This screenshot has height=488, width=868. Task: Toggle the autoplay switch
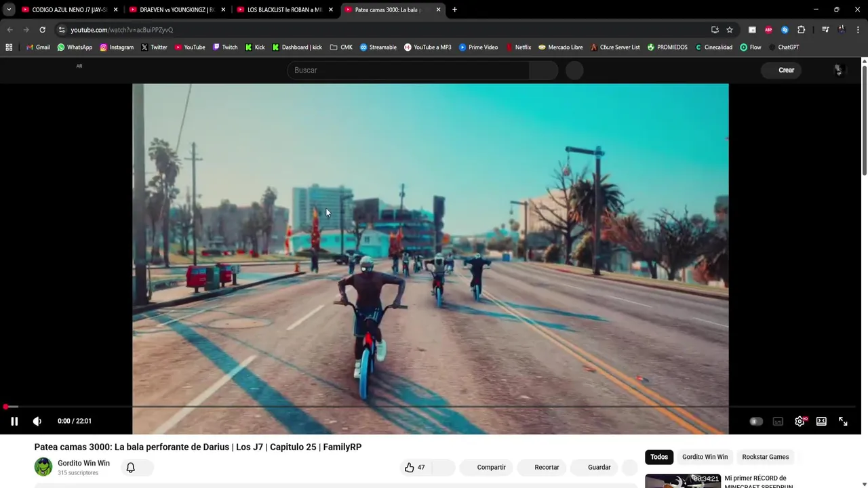click(755, 421)
